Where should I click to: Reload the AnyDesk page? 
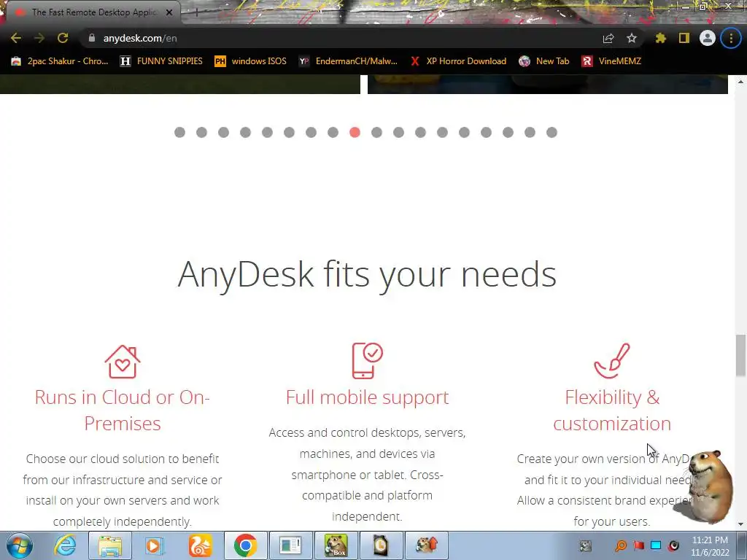tap(63, 38)
